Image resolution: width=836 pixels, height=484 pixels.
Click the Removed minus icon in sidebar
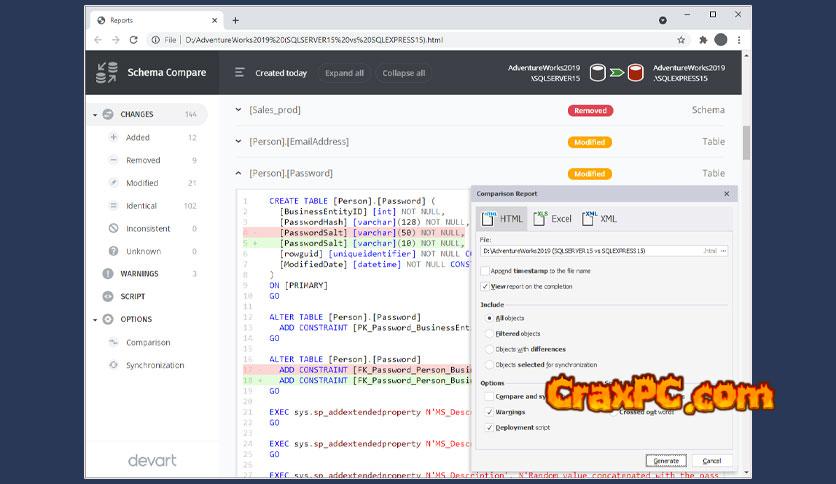(113, 160)
